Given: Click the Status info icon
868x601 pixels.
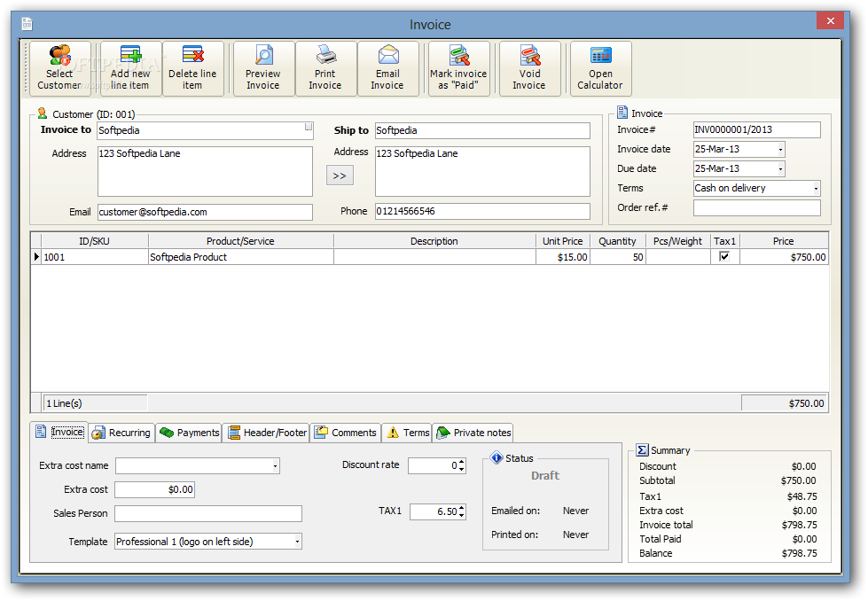Looking at the screenshot, I should (496, 457).
